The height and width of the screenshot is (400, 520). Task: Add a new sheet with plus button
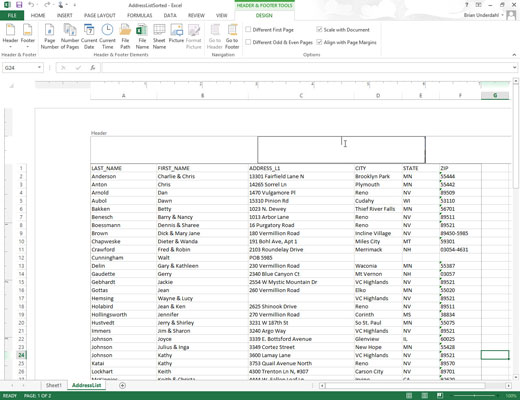(x=122, y=386)
